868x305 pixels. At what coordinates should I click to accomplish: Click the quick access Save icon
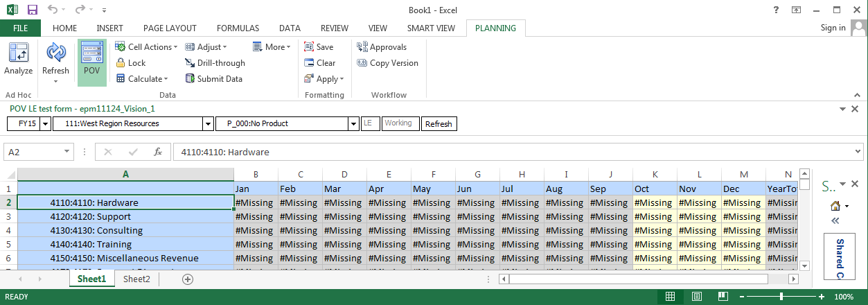coord(33,10)
